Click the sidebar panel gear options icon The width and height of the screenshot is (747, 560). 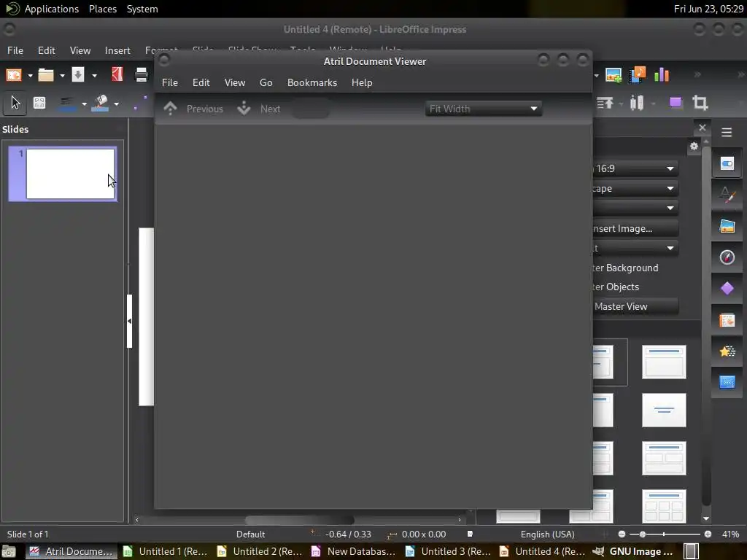[694, 146]
